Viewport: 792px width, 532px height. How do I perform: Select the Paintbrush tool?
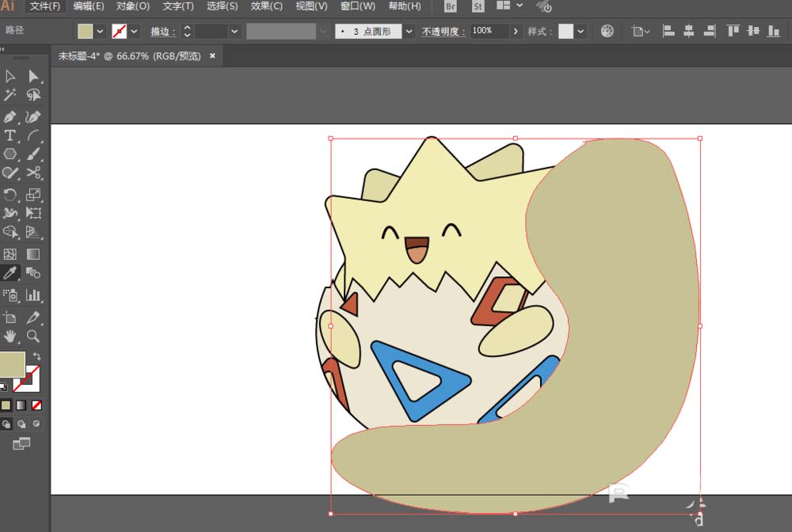pyautogui.click(x=33, y=154)
